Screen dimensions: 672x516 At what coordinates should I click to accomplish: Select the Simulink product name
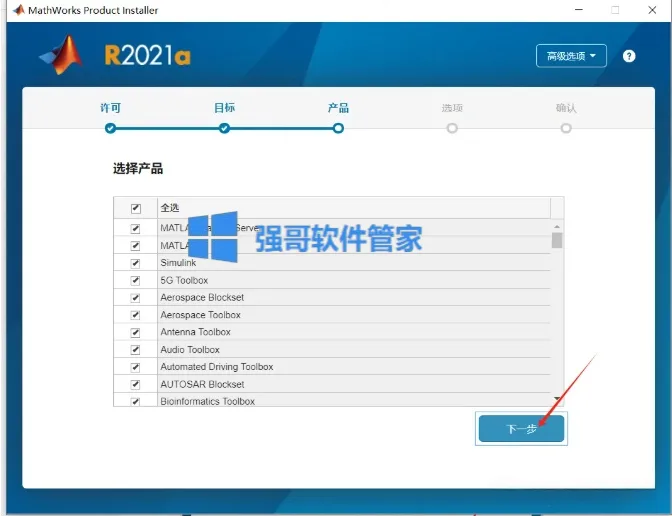(178, 263)
